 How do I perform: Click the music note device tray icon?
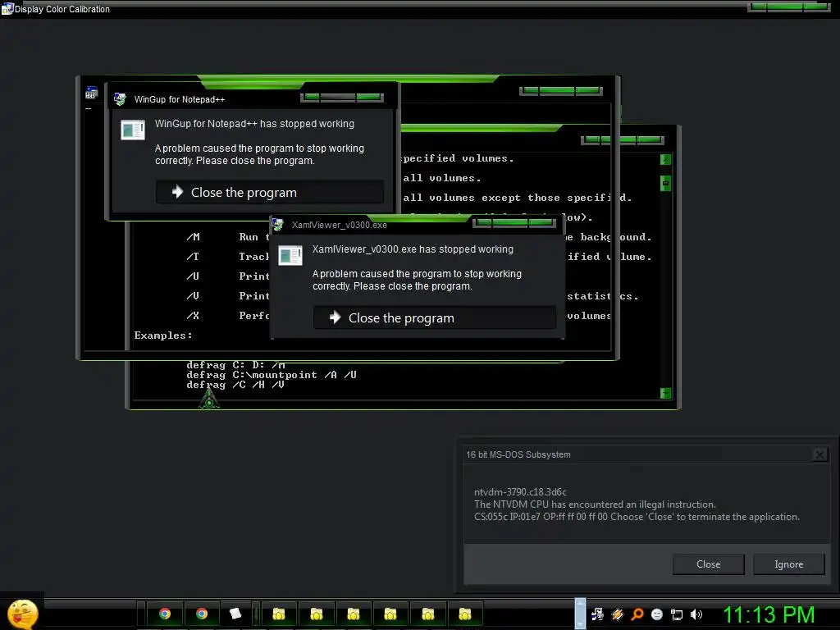pyautogui.click(x=598, y=614)
